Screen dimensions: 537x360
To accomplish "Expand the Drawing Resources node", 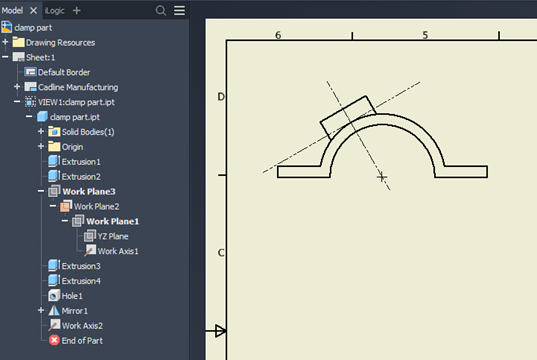I will [5, 42].
